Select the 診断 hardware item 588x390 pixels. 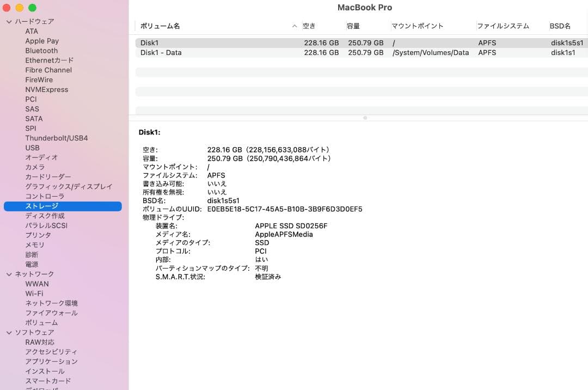pos(32,254)
